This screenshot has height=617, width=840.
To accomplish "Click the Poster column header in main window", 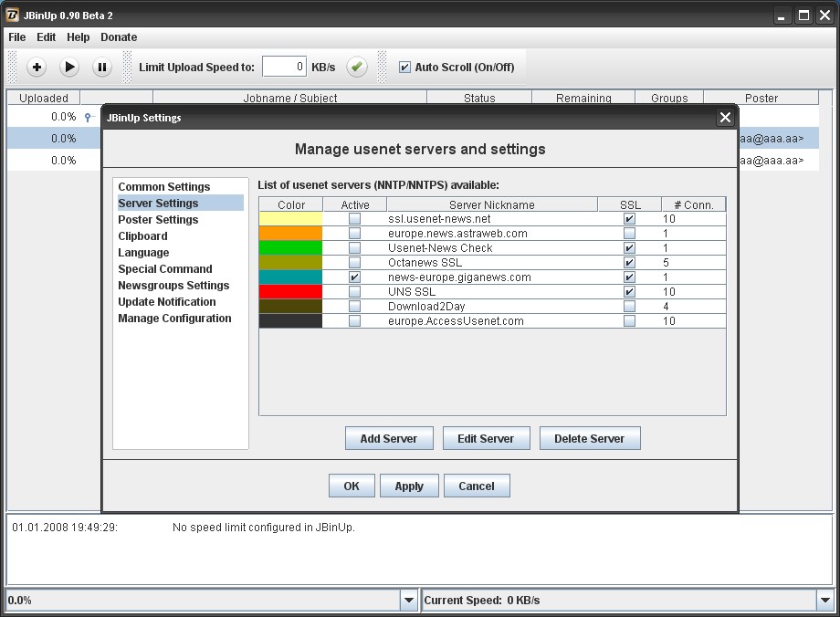I will (761, 98).
